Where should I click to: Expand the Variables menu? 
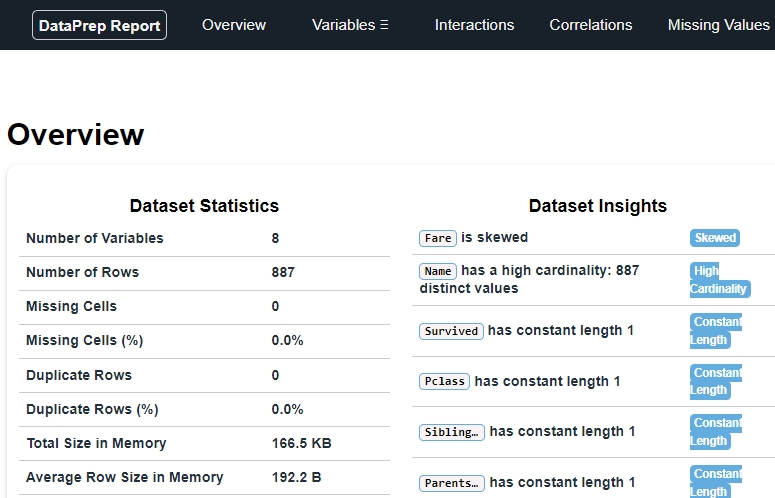tap(350, 25)
